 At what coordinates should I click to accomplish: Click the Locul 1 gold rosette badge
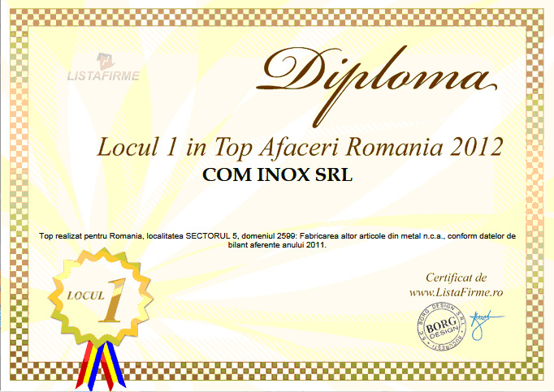[x=101, y=297]
